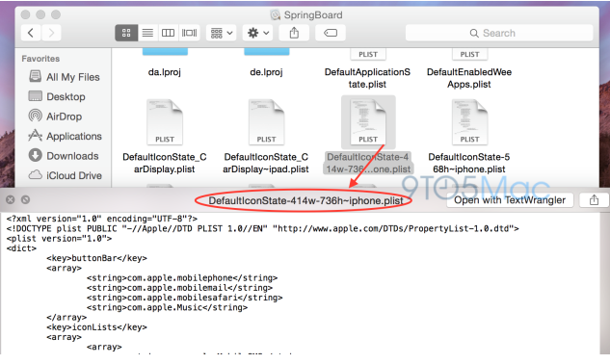
Task: Select the DefaultApplicationState.plist file
Action: 367,78
